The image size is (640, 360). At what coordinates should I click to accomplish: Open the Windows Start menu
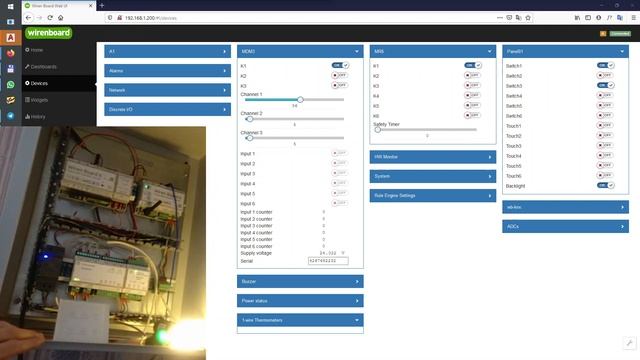tap(11, 6)
